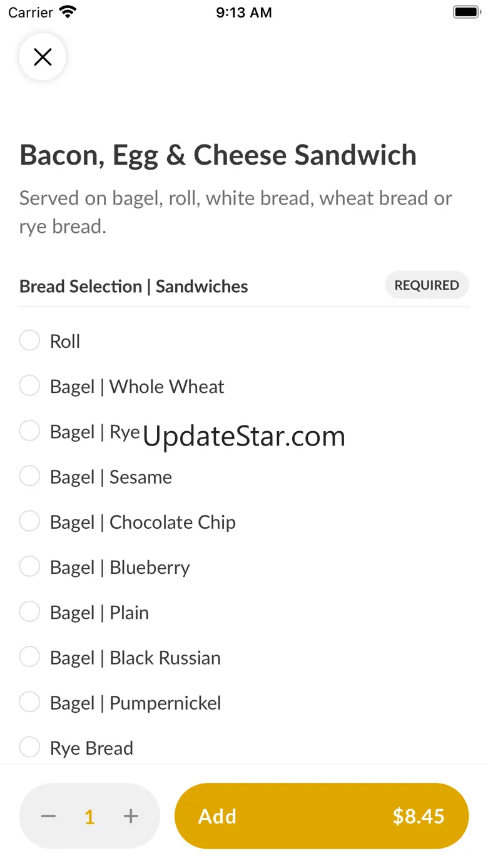
Task: Decrease quantity with the minus icon
Action: pos(49,816)
